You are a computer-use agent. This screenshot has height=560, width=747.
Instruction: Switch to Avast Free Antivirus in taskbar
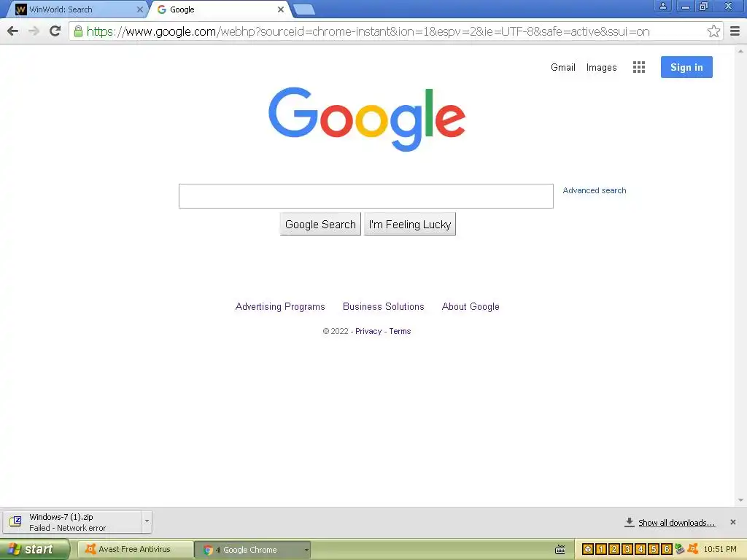(x=135, y=550)
